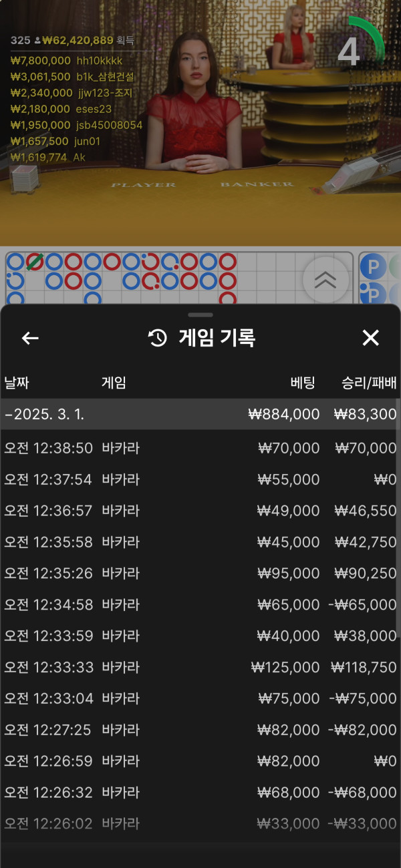This screenshot has height=868, width=401.
Task: Open the 12:38:50 baccarat record
Action: click(199, 448)
